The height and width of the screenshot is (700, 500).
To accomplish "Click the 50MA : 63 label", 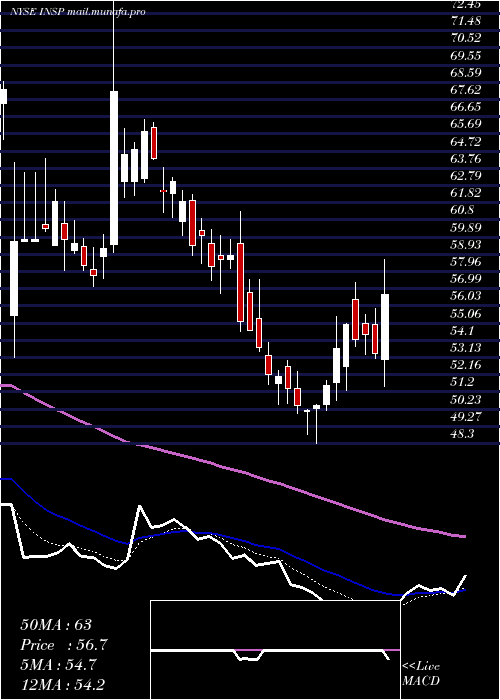I will 56,625.
